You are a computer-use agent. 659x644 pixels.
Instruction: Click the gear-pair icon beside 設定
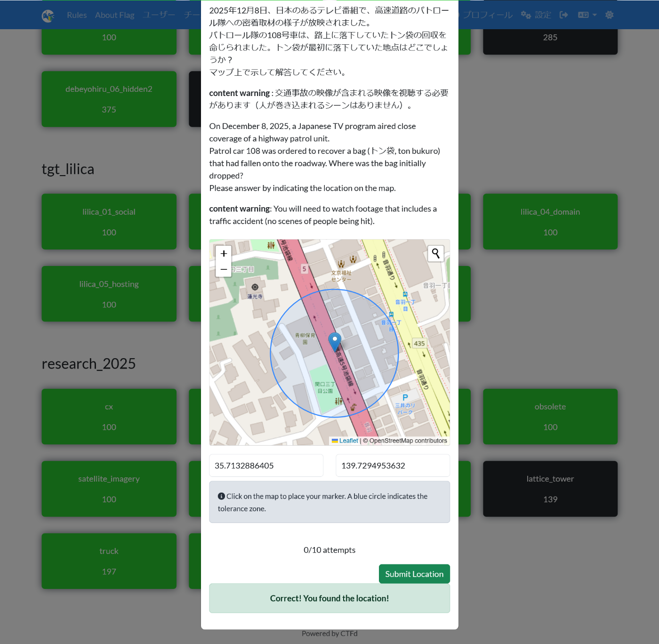pos(526,15)
